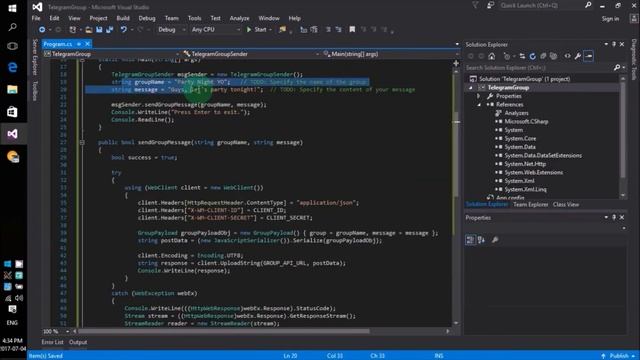The image size is (640, 360).
Task: Click the Home icon in Solution Explorer
Action: click(x=491, y=56)
